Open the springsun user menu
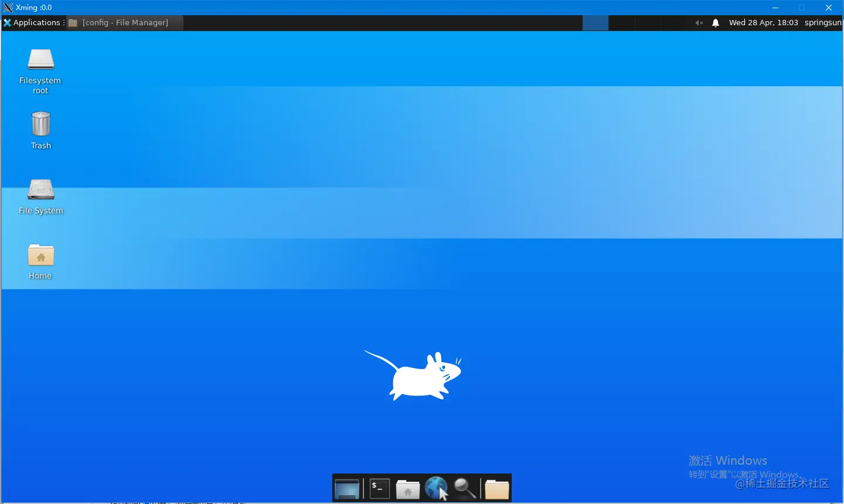844x504 pixels. (x=823, y=23)
